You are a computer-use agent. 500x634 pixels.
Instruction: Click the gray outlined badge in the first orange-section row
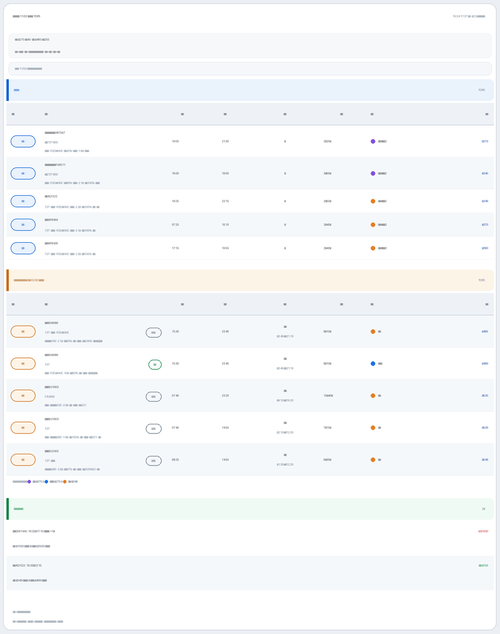(x=154, y=333)
